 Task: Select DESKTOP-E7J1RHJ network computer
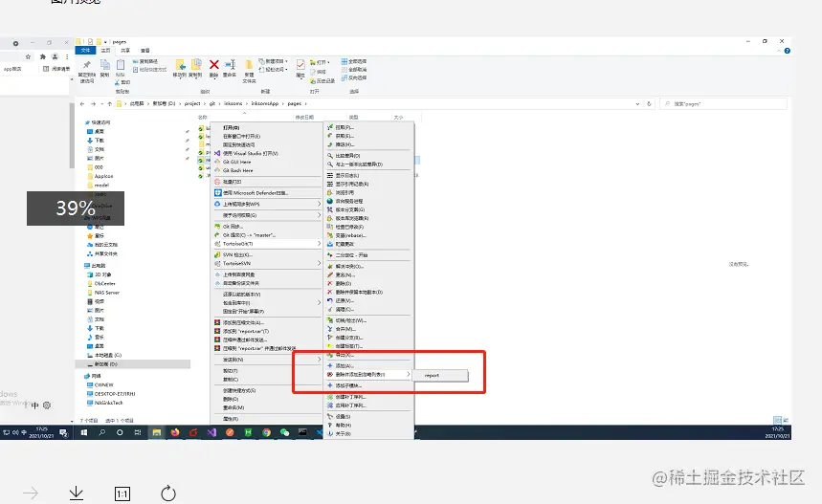(111, 393)
